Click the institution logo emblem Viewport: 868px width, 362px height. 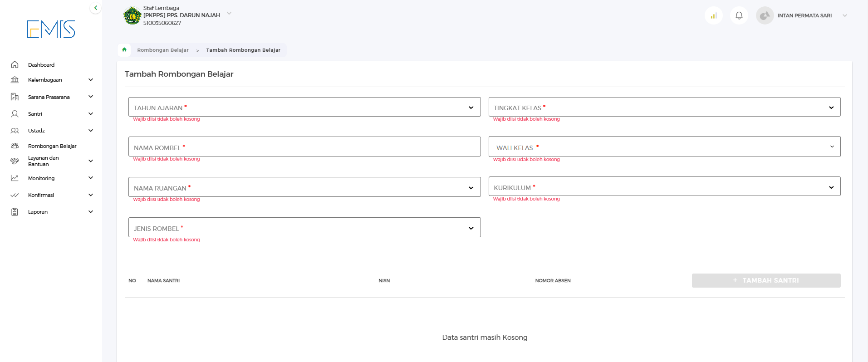pos(132,16)
